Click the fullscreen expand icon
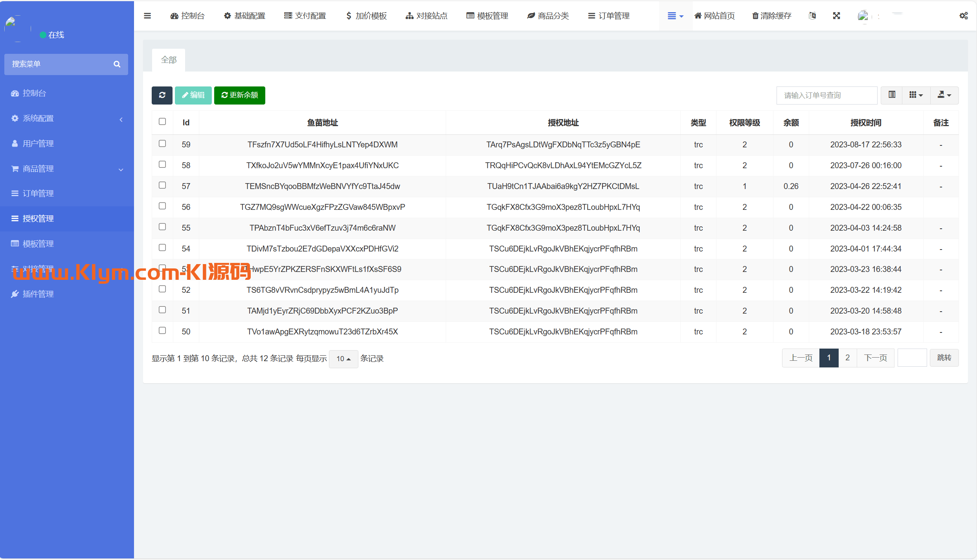The width and height of the screenshot is (977, 560). (836, 16)
